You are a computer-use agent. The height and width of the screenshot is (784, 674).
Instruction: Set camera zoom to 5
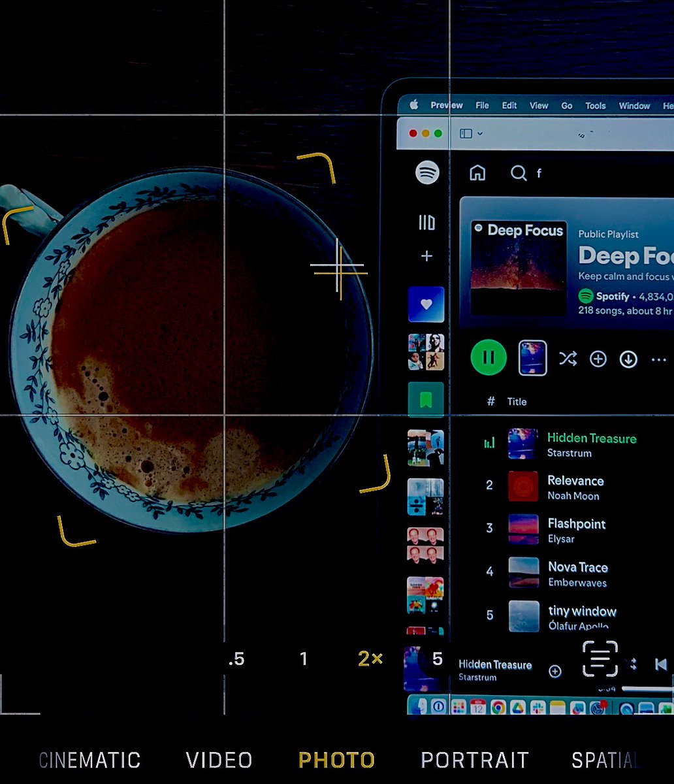[438, 659]
